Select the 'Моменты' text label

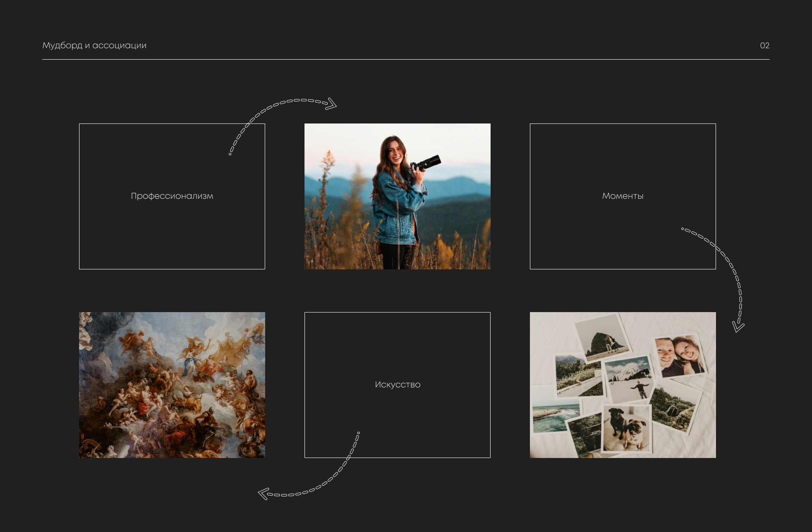623,196
